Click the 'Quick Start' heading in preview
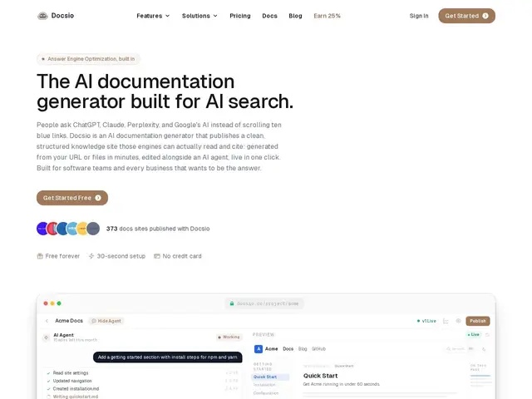Viewport: 532px width, 399px height. point(320,376)
